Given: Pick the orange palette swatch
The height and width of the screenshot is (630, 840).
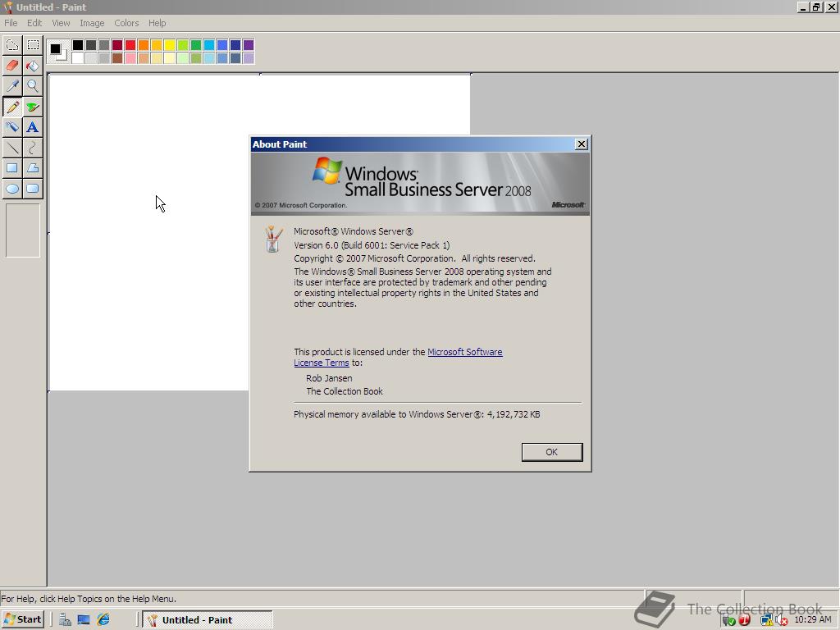Looking at the screenshot, I should tap(144, 45).
